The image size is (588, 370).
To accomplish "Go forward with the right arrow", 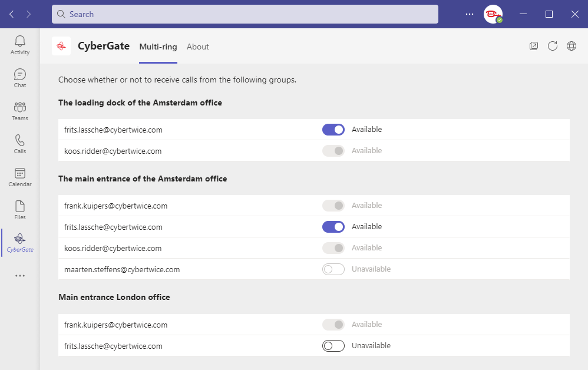I will pyautogui.click(x=28, y=14).
